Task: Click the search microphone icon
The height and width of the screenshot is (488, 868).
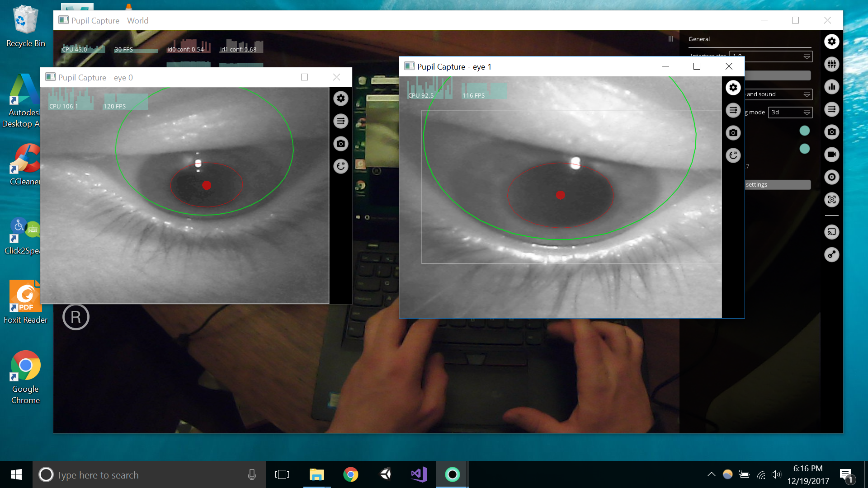Action: pyautogui.click(x=252, y=474)
